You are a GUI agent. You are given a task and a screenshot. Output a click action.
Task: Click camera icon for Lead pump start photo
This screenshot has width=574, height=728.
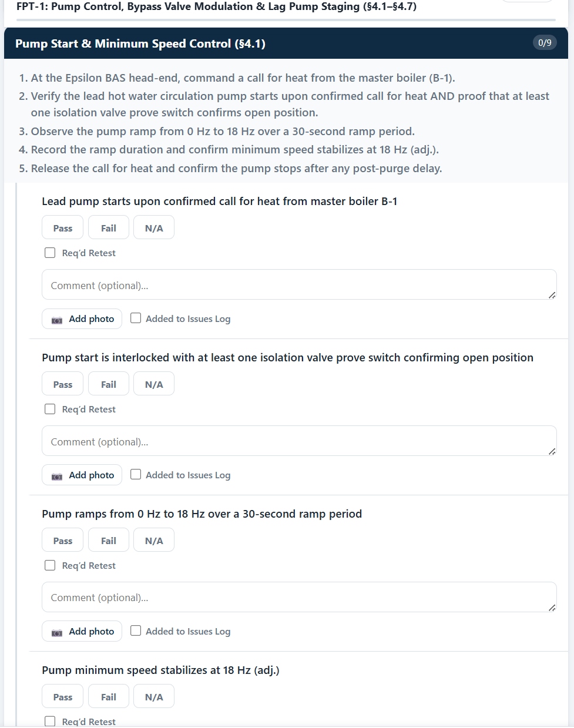(x=57, y=319)
